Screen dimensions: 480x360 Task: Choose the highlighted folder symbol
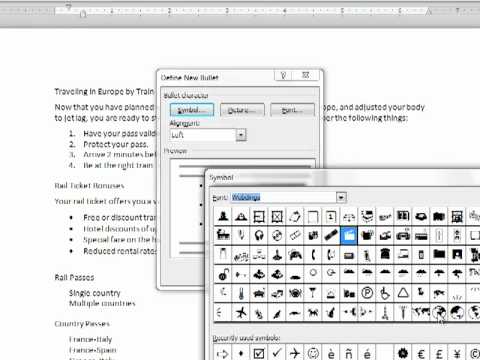tap(349, 236)
